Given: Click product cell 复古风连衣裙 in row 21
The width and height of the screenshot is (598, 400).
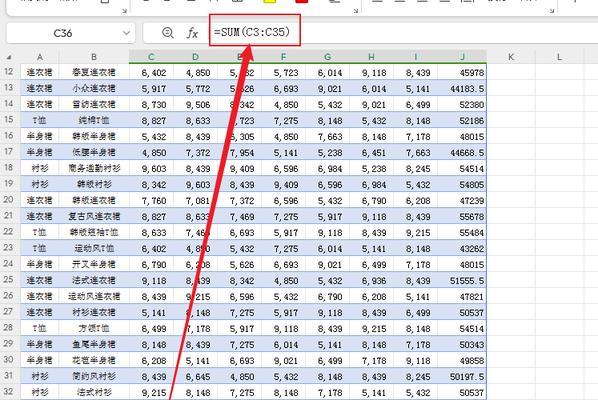Looking at the screenshot, I should (94, 216).
